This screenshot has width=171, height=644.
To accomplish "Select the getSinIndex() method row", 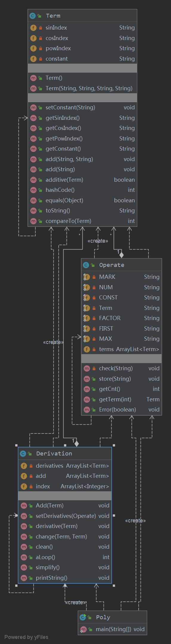I will click(x=82, y=118).
